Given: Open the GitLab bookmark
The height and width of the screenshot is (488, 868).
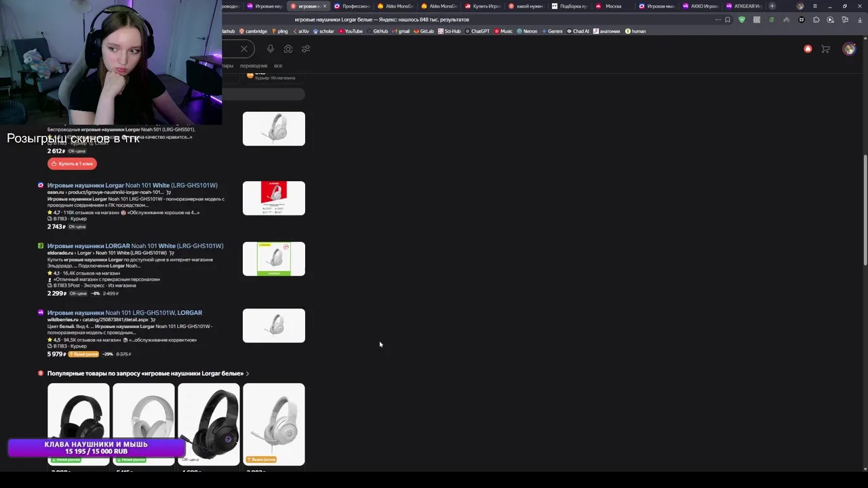Looking at the screenshot, I should click(424, 31).
